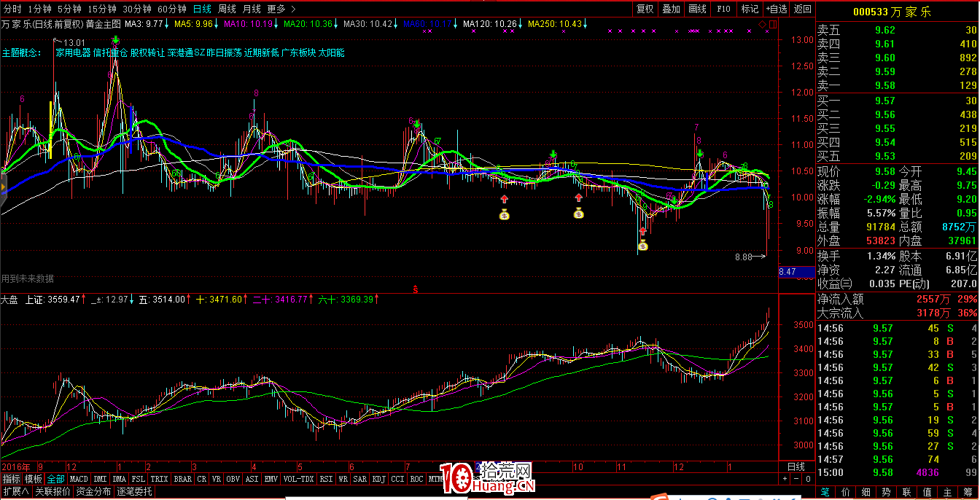Click the 家用电器 concept tag
Image resolution: width=980 pixels, height=500 pixels.
(x=73, y=53)
